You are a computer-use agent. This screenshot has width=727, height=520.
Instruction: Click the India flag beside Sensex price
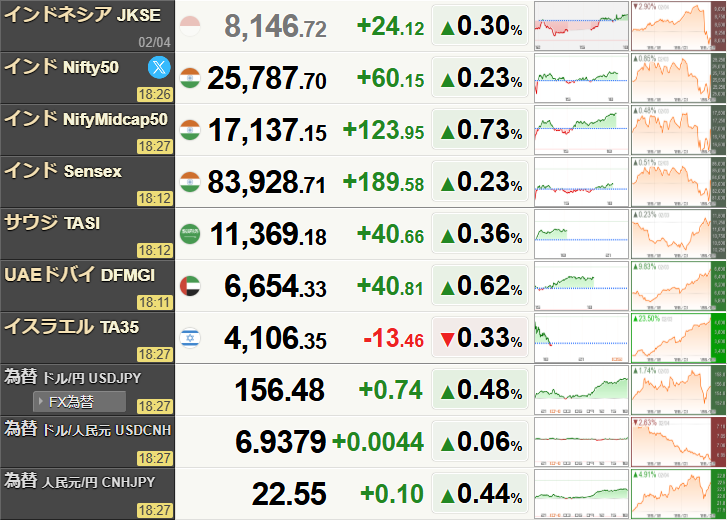[190, 182]
